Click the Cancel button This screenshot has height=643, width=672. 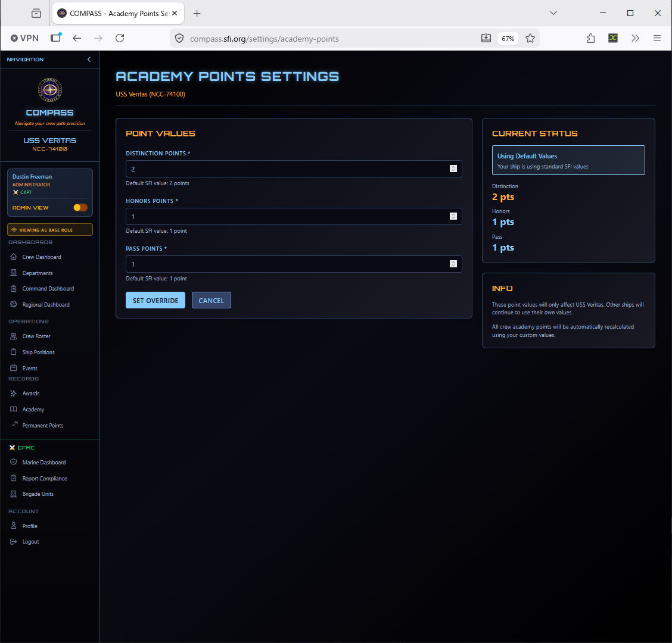[x=211, y=300]
